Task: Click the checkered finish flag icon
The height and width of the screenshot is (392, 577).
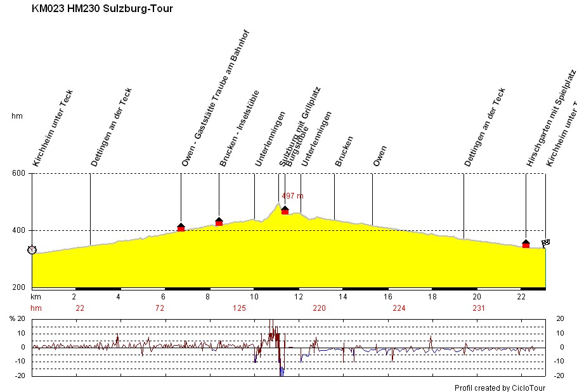Action: (x=545, y=243)
